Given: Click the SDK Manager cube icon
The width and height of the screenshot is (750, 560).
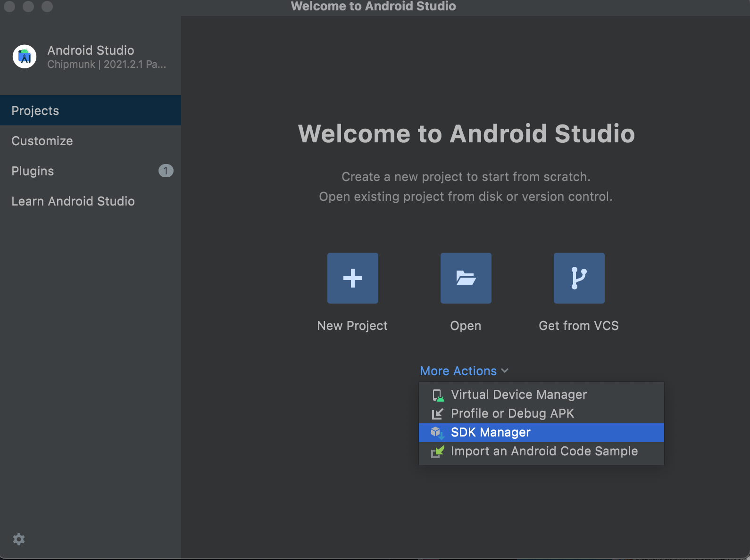Looking at the screenshot, I should click(x=437, y=433).
